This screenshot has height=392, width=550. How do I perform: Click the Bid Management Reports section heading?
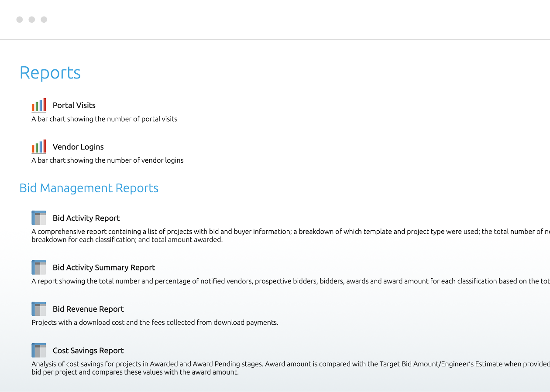[x=89, y=188]
